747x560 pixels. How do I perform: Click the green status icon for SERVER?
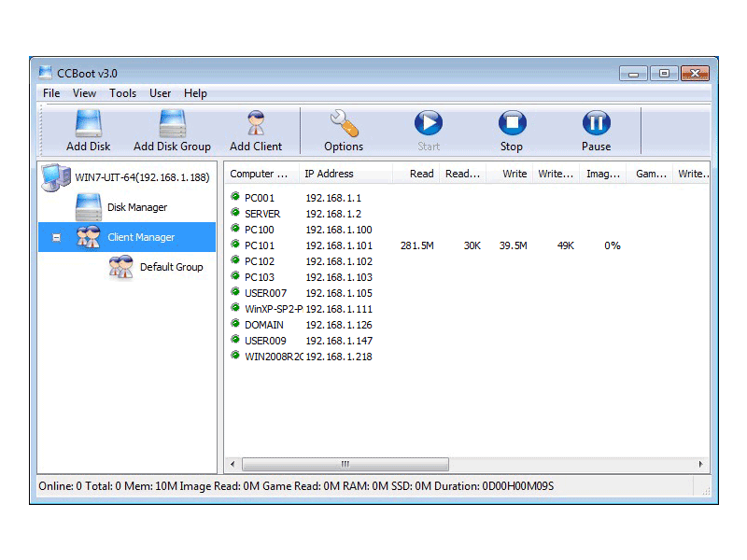pyautogui.click(x=235, y=213)
